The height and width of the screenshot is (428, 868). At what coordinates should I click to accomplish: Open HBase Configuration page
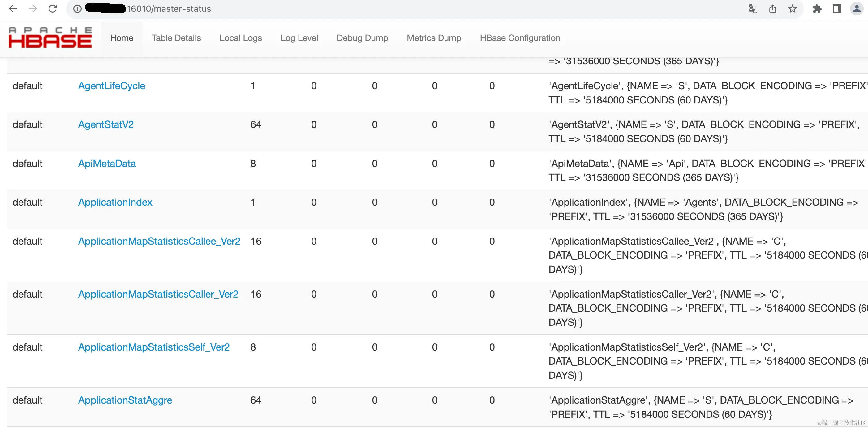(520, 38)
